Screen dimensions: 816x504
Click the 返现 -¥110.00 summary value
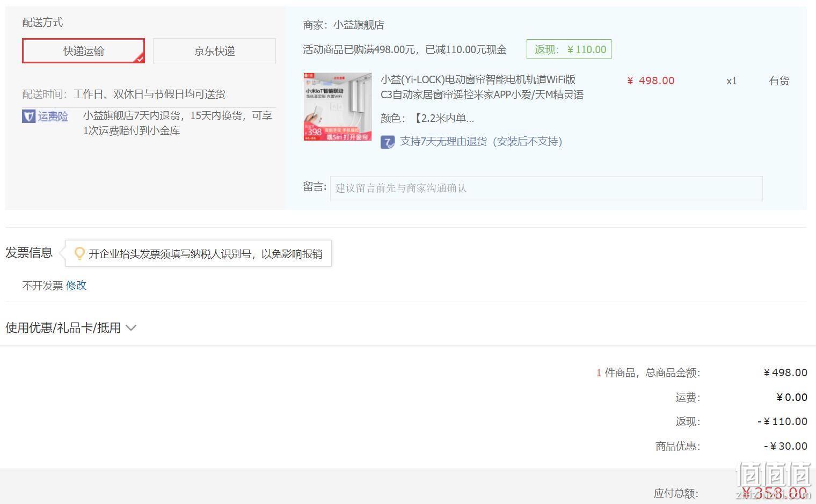coord(782,421)
